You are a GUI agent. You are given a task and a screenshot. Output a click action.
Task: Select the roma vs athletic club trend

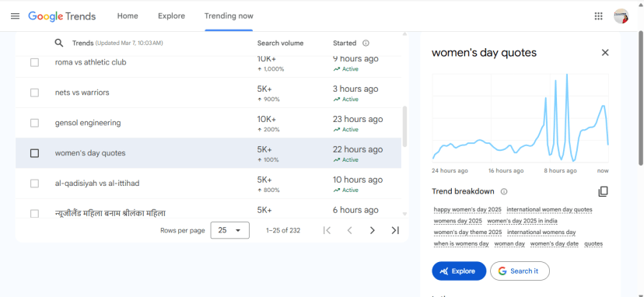(x=91, y=62)
